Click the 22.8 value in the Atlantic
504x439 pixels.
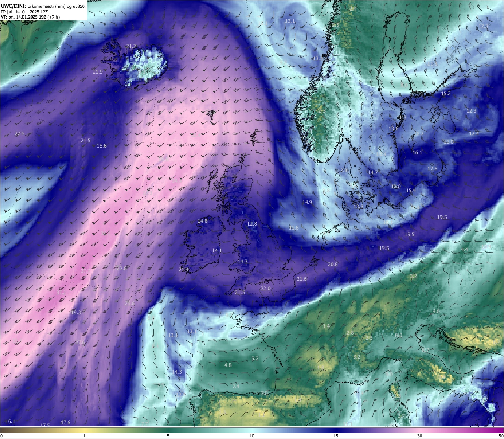122,269
